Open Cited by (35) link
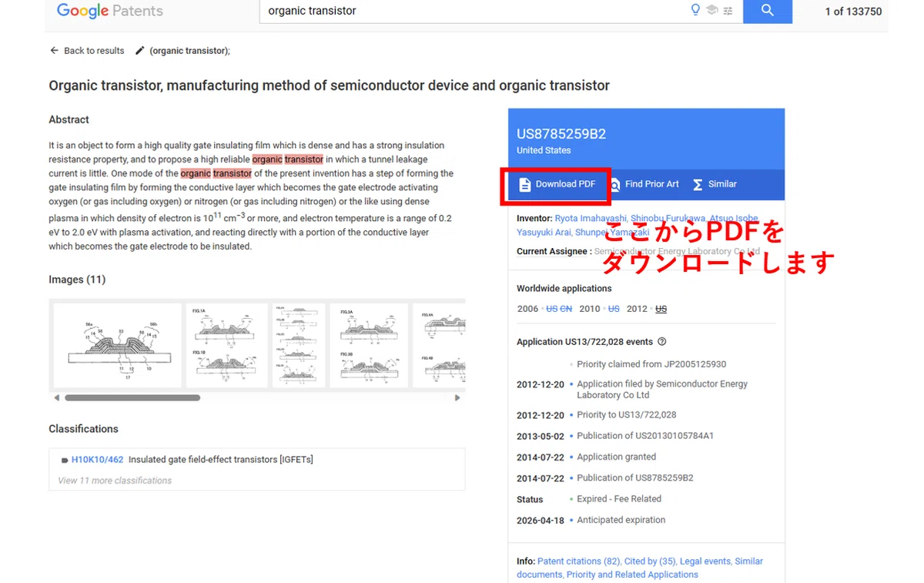Screen dimensions: 924x583 tap(651, 561)
